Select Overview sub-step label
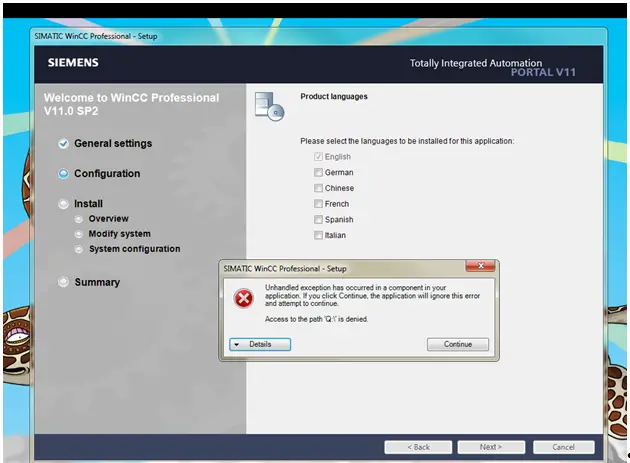The height and width of the screenshot is (463, 630). click(108, 219)
